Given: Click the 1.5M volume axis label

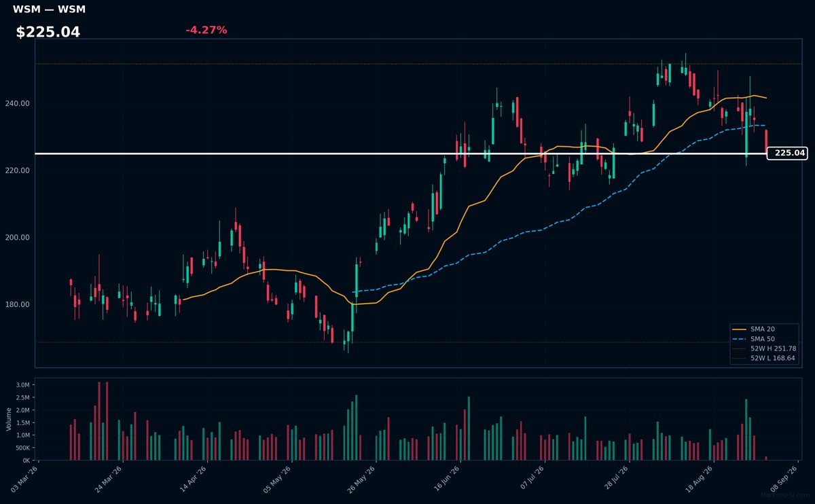Looking at the screenshot, I should pyautogui.click(x=22, y=423).
